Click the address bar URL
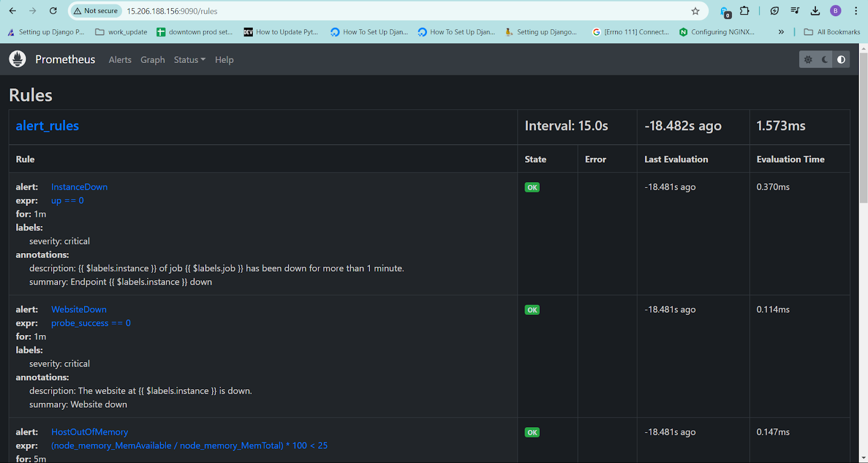Viewport: 868px width, 463px height. coord(172,11)
